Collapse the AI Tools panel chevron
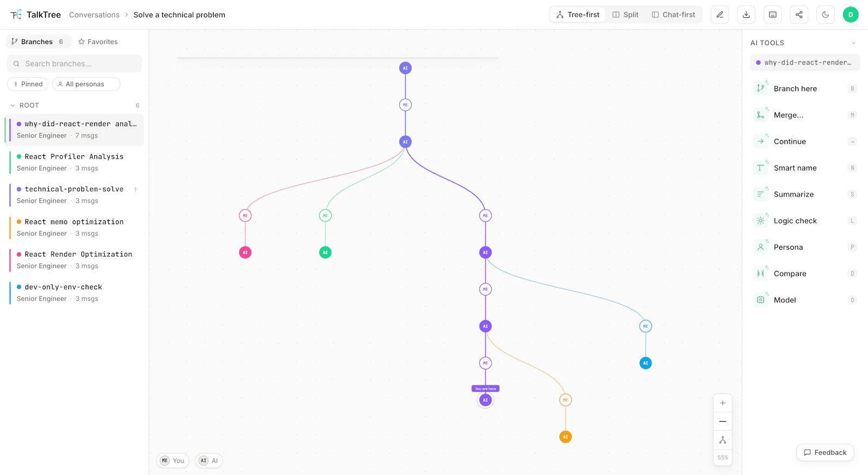Viewport: 868px width, 475px height. click(x=853, y=43)
